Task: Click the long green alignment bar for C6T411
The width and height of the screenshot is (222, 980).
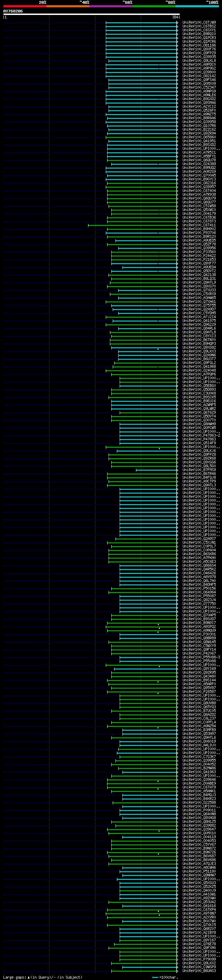Action: [x=133, y=225]
